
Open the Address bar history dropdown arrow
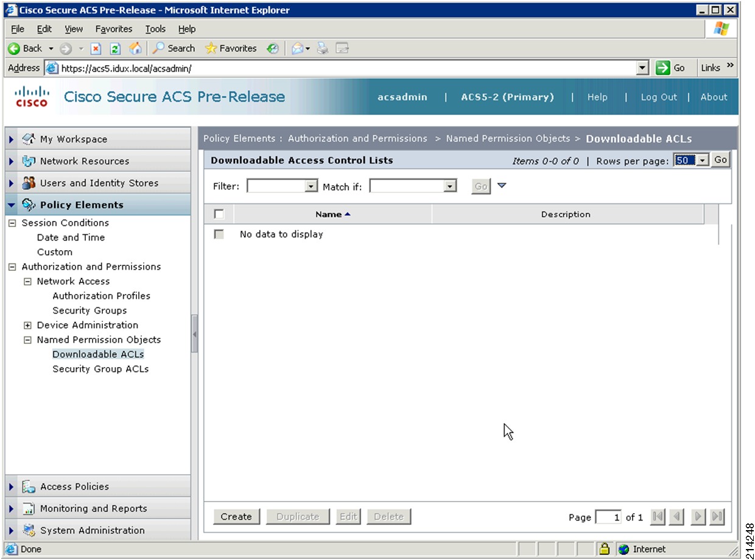[x=642, y=68]
